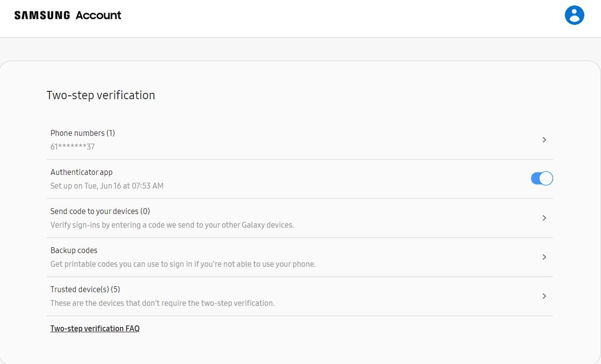Disable the Authenticator app toggle
This screenshot has height=364, width=601.
pyautogui.click(x=542, y=179)
